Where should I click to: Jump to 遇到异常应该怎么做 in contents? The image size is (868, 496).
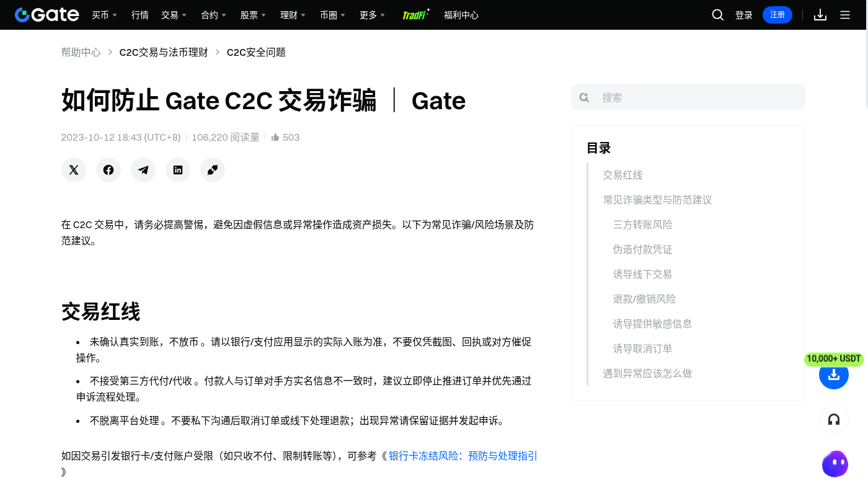647,373
